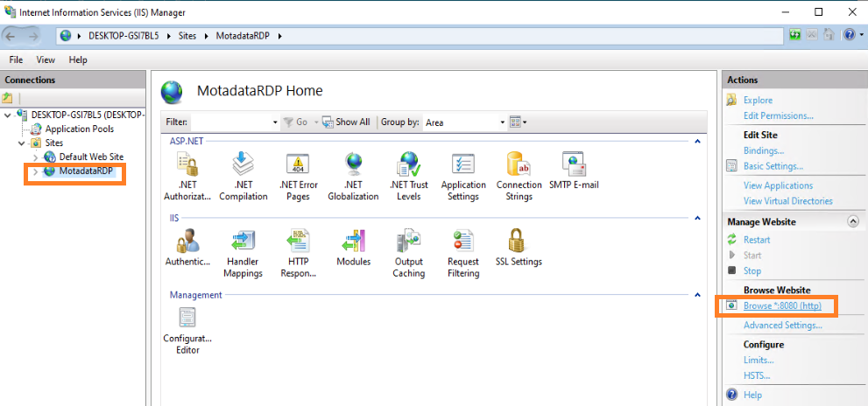
Task: Open SMTP E-mail feature
Action: (574, 170)
